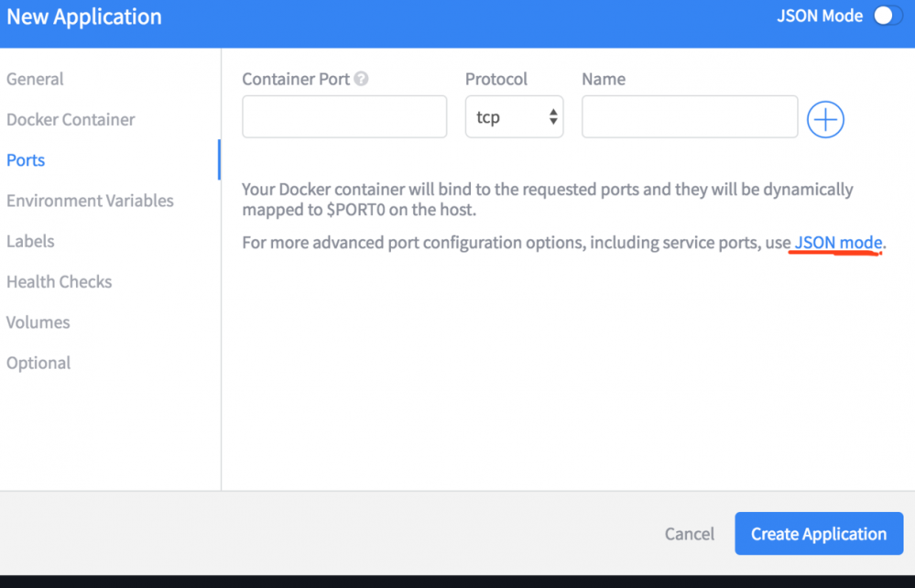The width and height of the screenshot is (915, 588).
Task: Select the Ports section
Action: (x=25, y=159)
